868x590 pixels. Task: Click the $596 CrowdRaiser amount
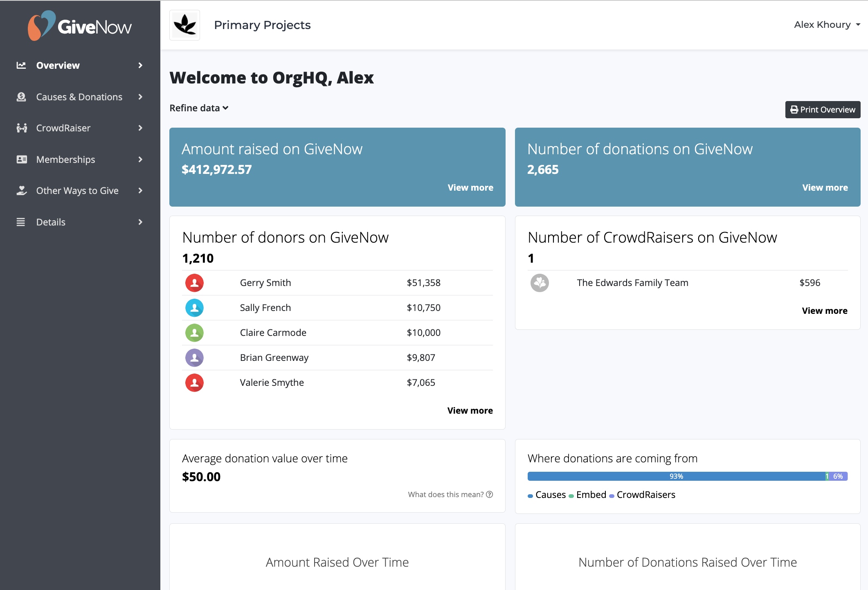click(810, 283)
